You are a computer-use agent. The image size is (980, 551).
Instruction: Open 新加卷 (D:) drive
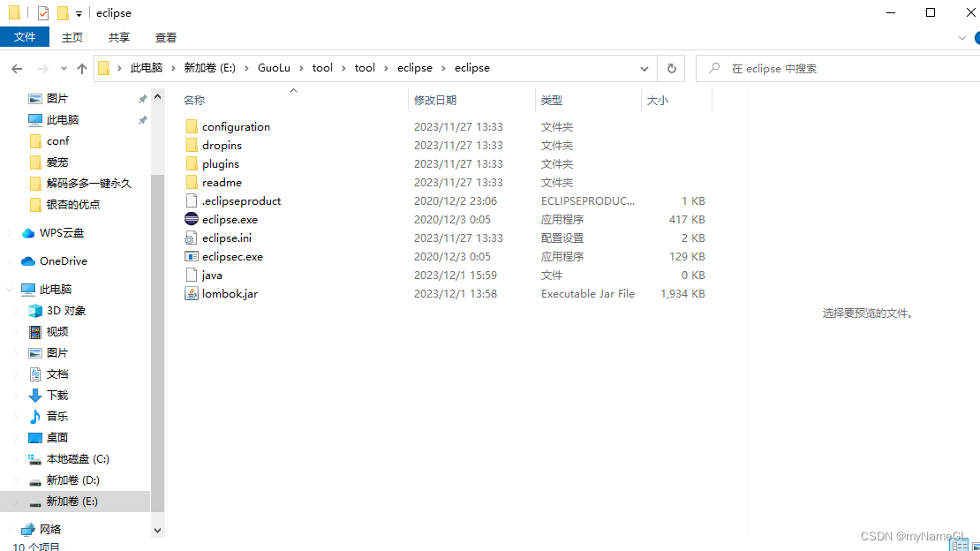coord(64,479)
